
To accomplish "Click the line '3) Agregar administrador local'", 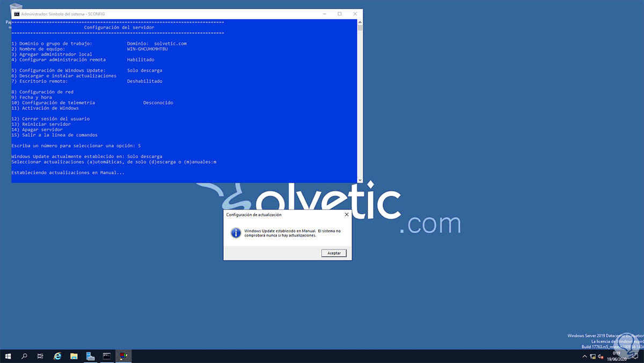I will 52,54.
